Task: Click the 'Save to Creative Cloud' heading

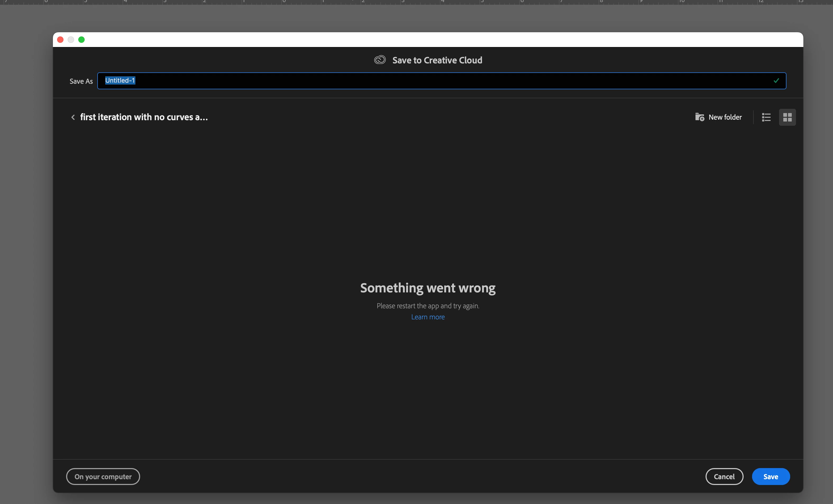Action: coord(437,60)
